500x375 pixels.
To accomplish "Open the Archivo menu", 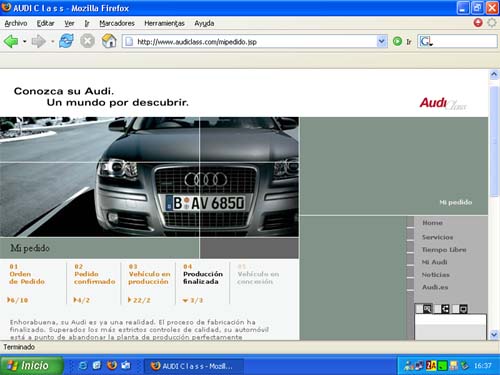I will click(16, 23).
